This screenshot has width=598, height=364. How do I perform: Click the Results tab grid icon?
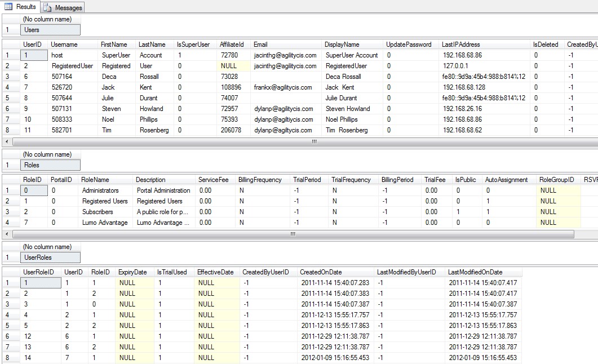8,7
